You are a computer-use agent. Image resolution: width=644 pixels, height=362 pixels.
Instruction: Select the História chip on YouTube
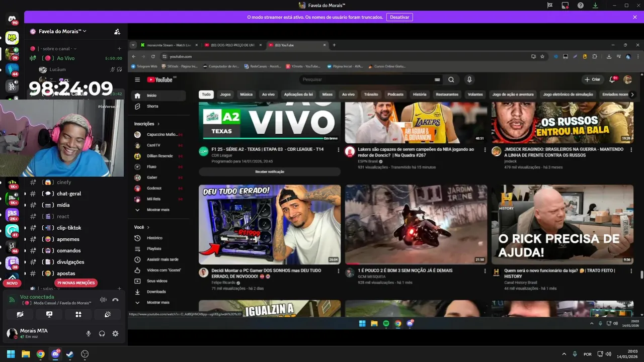(x=420, y=95)
